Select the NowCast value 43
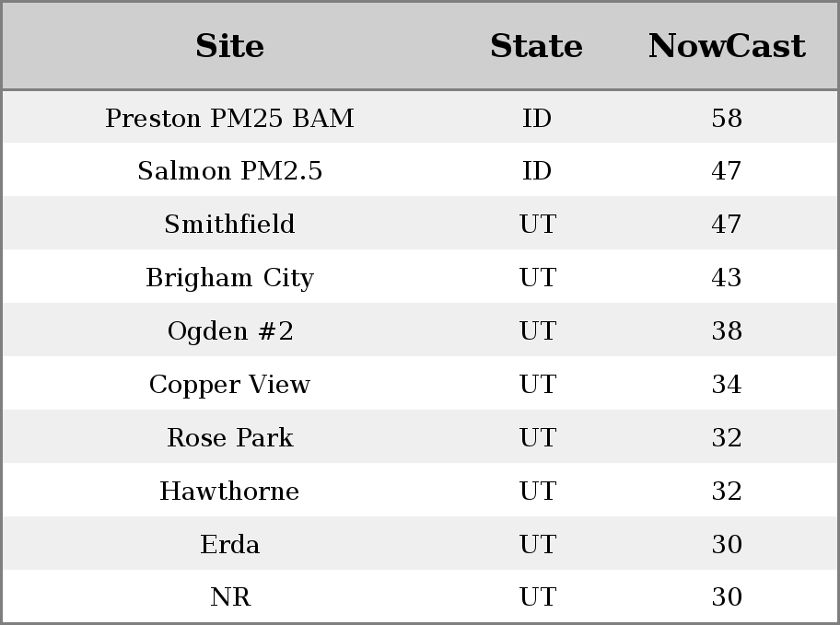 tap(726, 278)
